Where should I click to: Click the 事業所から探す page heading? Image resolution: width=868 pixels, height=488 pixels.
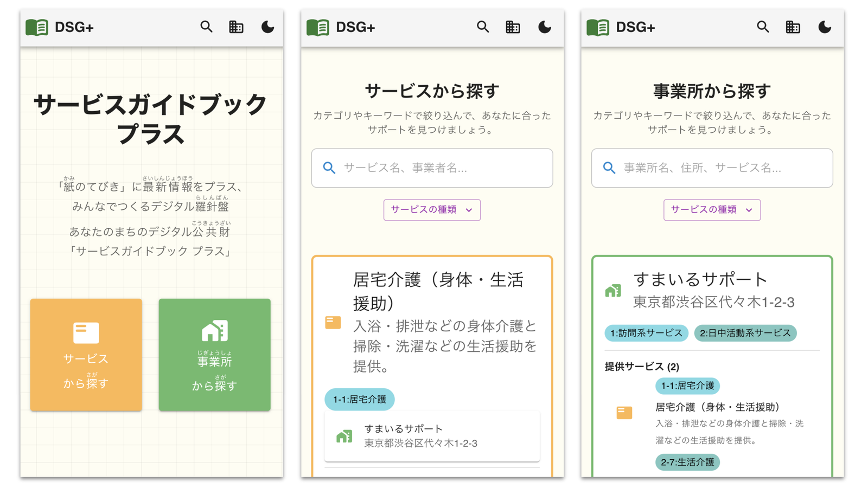click(712, 91)
